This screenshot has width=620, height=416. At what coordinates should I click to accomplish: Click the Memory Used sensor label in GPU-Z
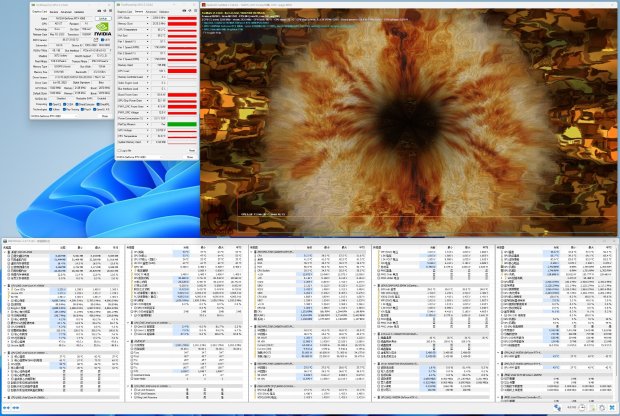tap(125, 65)
